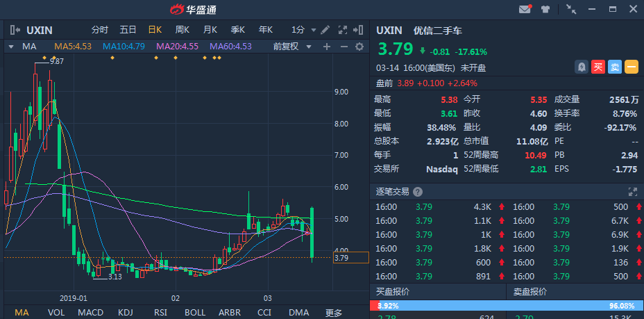644x319 pixels.
Task: Click the red Buy (买) button
Action: click(x=598, y=67)
